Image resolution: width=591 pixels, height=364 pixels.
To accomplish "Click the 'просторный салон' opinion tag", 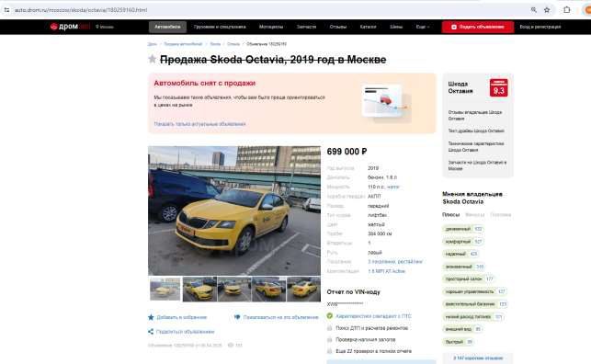I will click(469, 279).
